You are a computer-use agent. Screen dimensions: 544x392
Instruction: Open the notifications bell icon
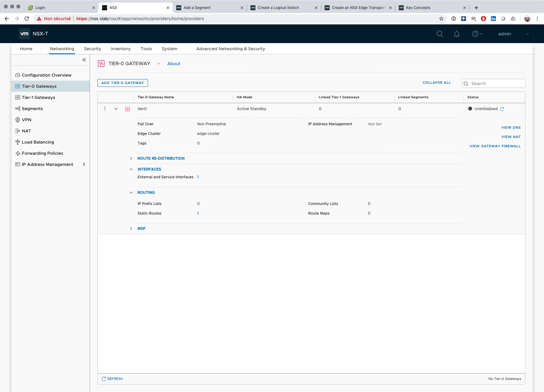pos(456,34)
